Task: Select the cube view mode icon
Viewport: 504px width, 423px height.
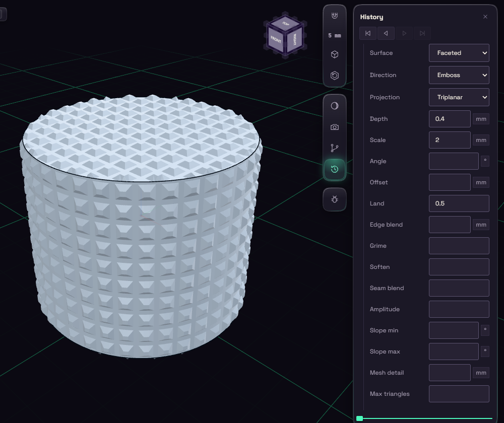Action: (335, 54)
